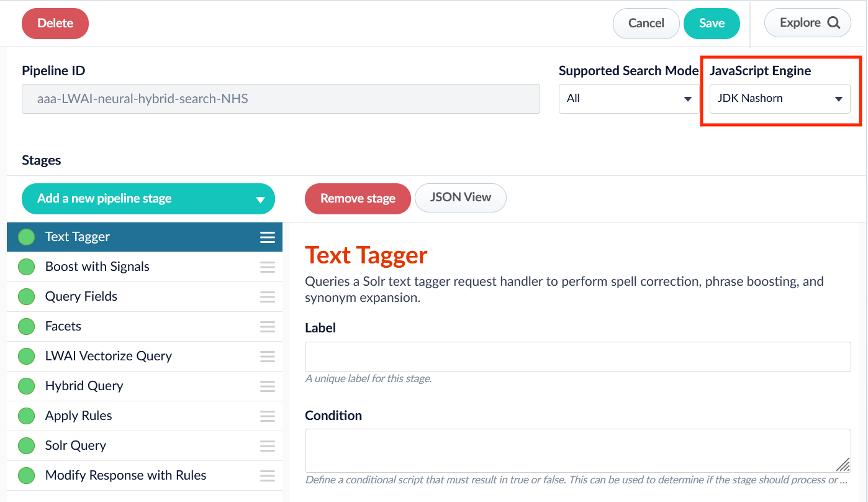Select the Solr Query stage
Screen dimensions: 868x502
[x=145, y=445]
